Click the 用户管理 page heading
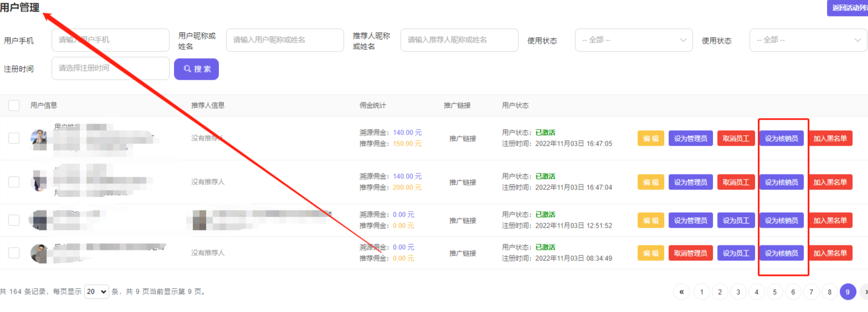 [19, 7]
